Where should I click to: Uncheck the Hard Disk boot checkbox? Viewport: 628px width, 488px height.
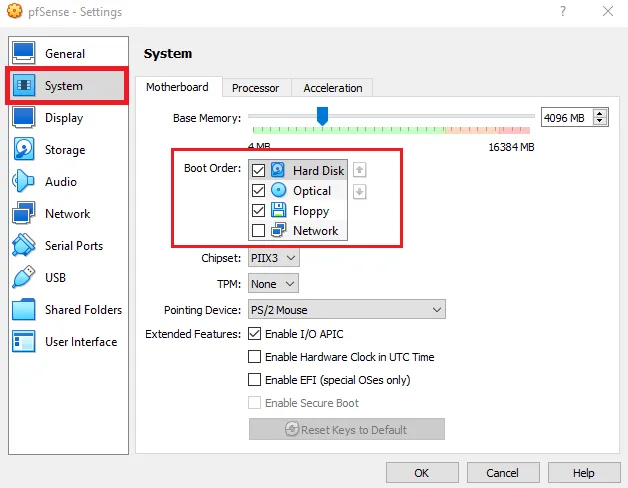[258, 170]
